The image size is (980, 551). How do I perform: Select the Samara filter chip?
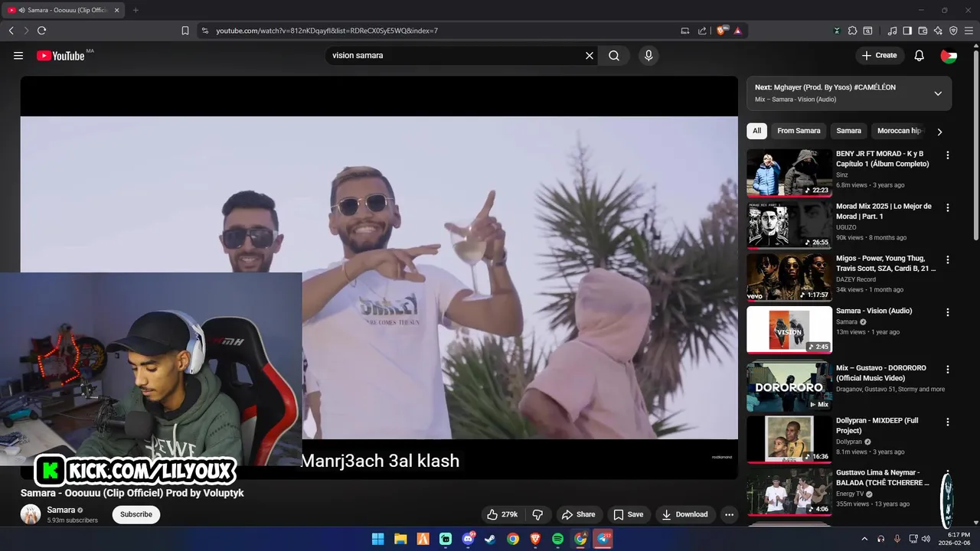tap(848, 131)
